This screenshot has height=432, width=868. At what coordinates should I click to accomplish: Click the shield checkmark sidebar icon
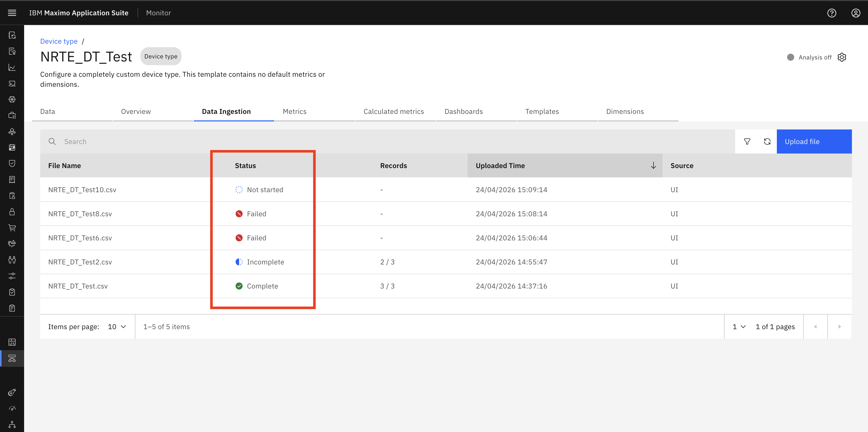point(12,164)
